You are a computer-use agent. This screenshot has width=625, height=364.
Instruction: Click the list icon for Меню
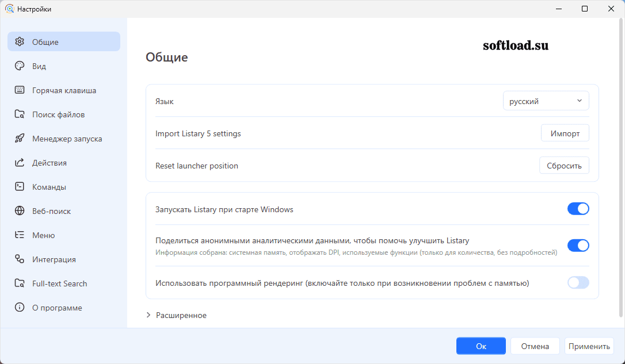pos(20,235)
